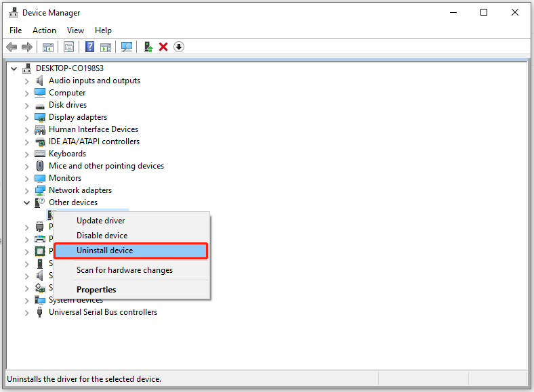Viewport: 534px width, 392px height.
Task: Select IDE ATA/ATAPI controllers tree label
Action: pyautogui.click(x=94, y=141)
